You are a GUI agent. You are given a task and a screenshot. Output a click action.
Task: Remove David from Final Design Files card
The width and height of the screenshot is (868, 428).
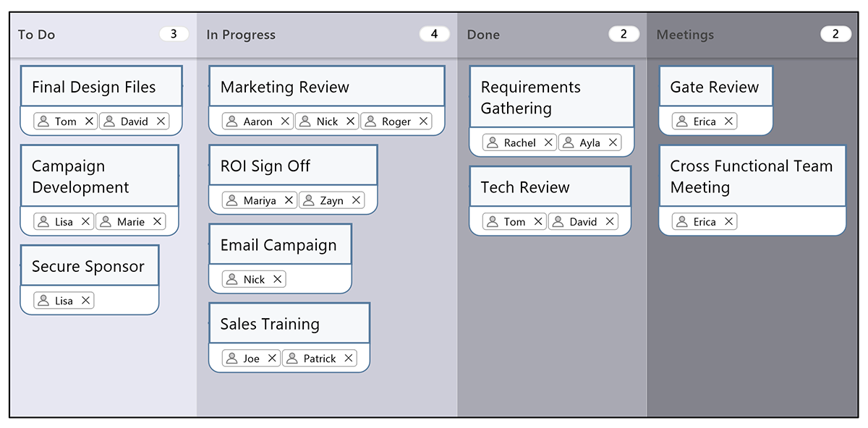coord(161,121)
